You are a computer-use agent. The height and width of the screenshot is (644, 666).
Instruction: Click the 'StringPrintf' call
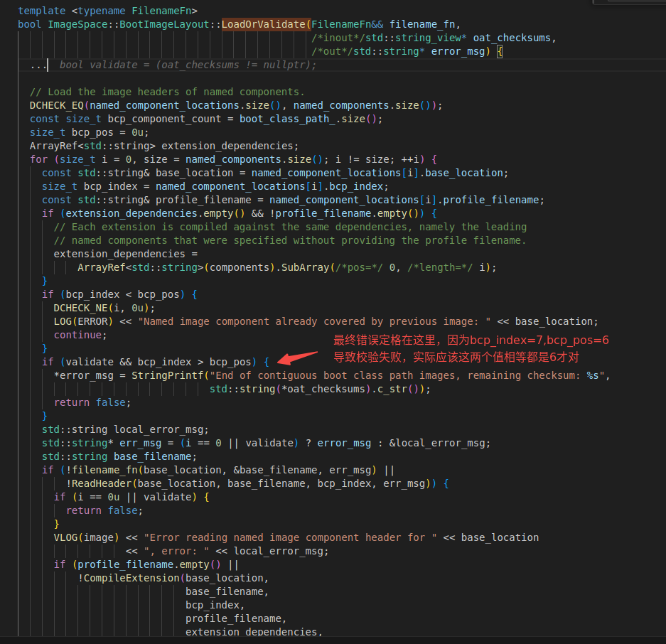pyautogui.click(x=167, y=376)
